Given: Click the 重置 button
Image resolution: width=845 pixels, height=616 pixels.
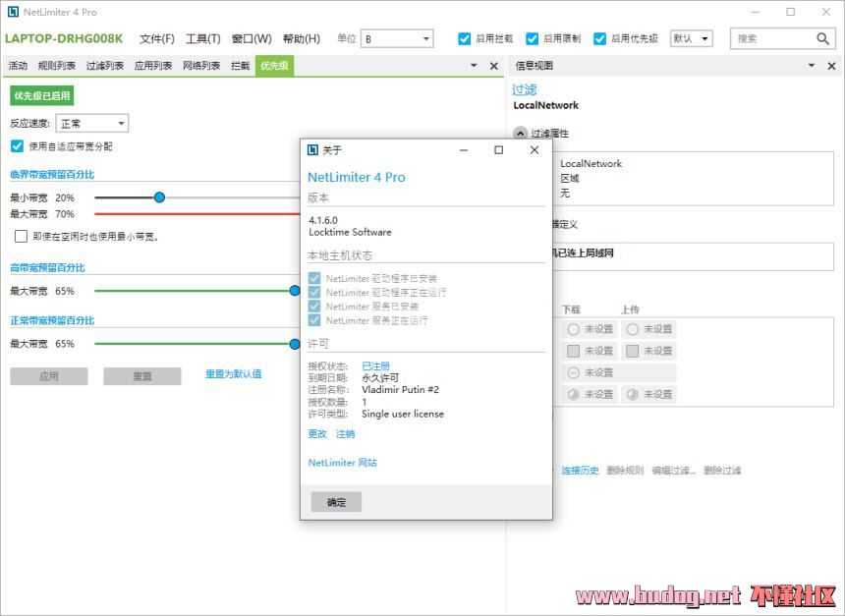Looking at the screenshot, I should click(x=142, y=376).
